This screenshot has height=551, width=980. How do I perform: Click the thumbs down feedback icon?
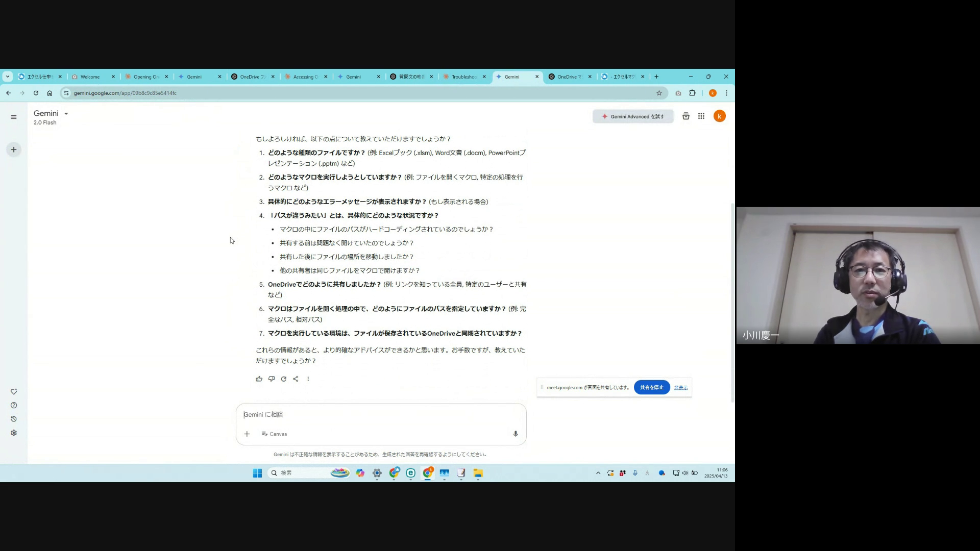click(x=272, y=379)
